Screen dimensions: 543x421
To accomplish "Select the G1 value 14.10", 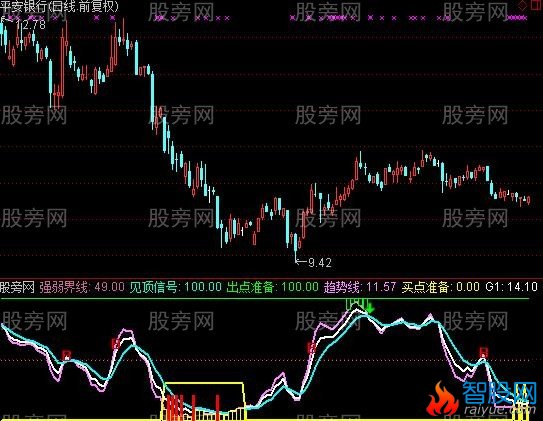I will (x=523, y=287).
